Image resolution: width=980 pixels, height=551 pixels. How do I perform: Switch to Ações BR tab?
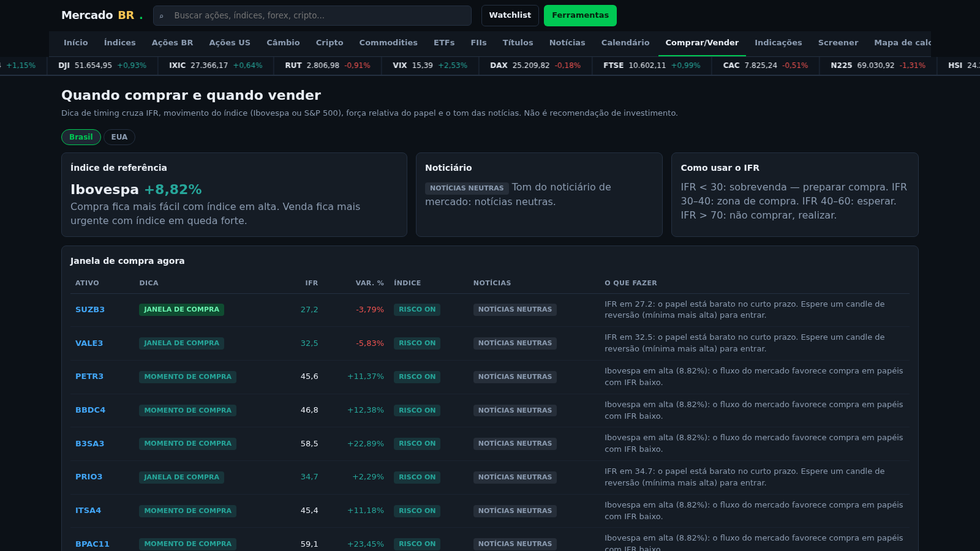click(172, 43)
